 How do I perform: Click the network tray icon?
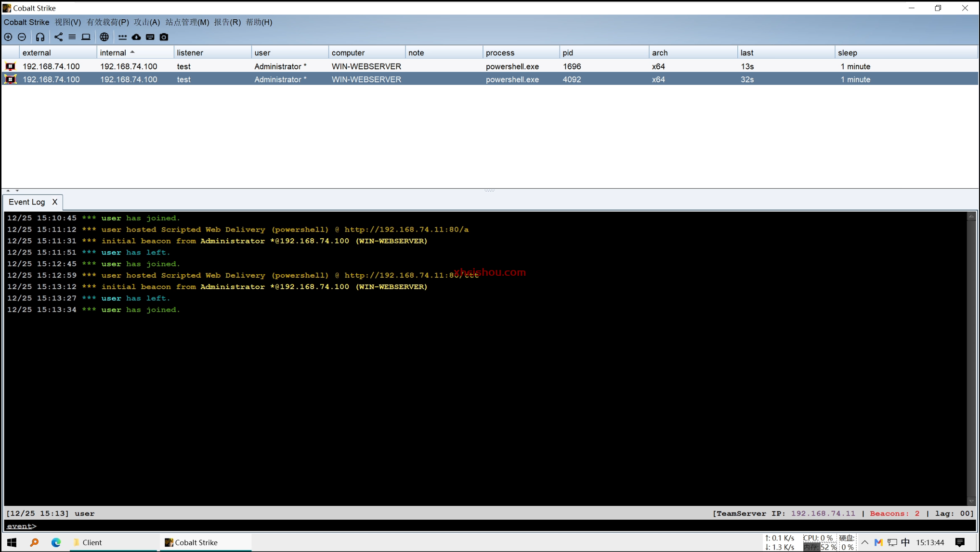point(892,542)
